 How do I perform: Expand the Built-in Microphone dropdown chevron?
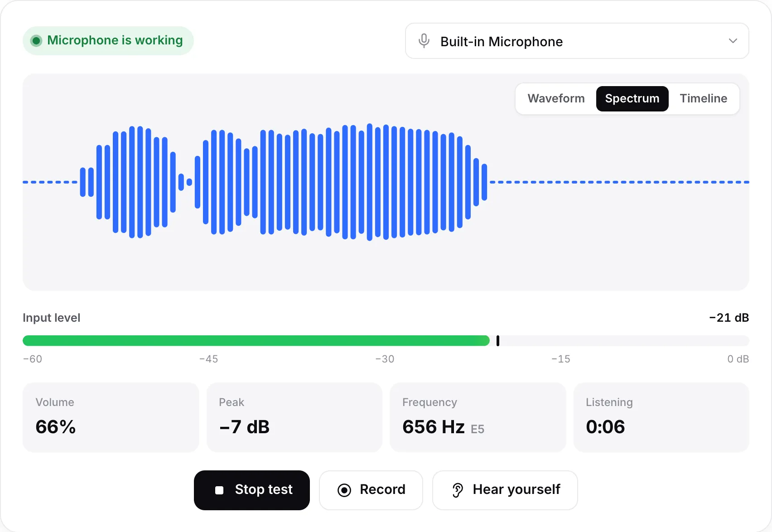733,41
